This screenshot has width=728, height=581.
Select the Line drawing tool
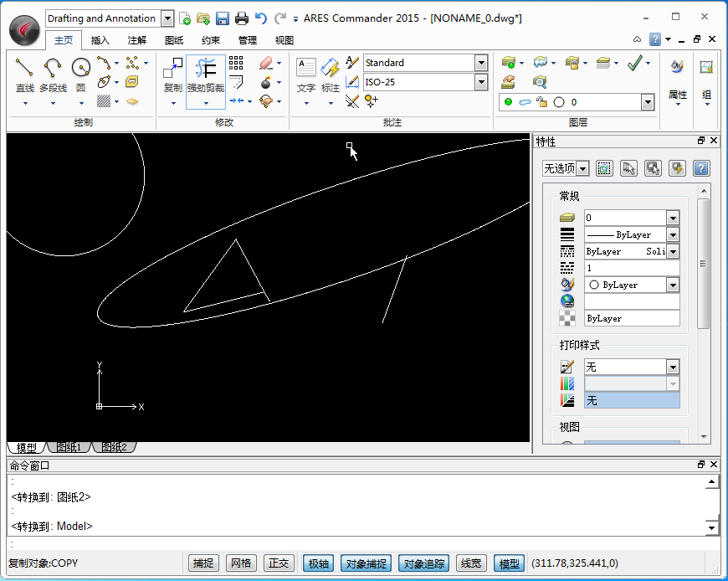(25, 69)
